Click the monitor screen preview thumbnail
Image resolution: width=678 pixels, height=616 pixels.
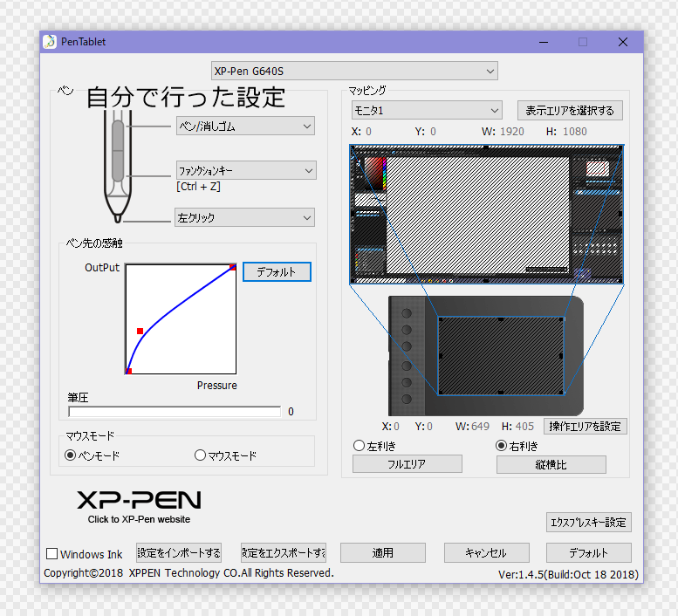[x=487, y=214]
